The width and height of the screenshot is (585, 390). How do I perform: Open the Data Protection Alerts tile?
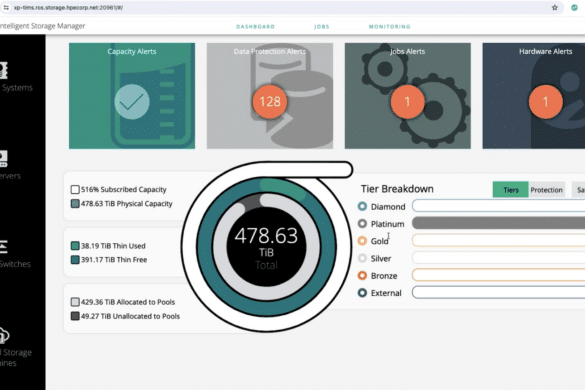tap(270, 96)
